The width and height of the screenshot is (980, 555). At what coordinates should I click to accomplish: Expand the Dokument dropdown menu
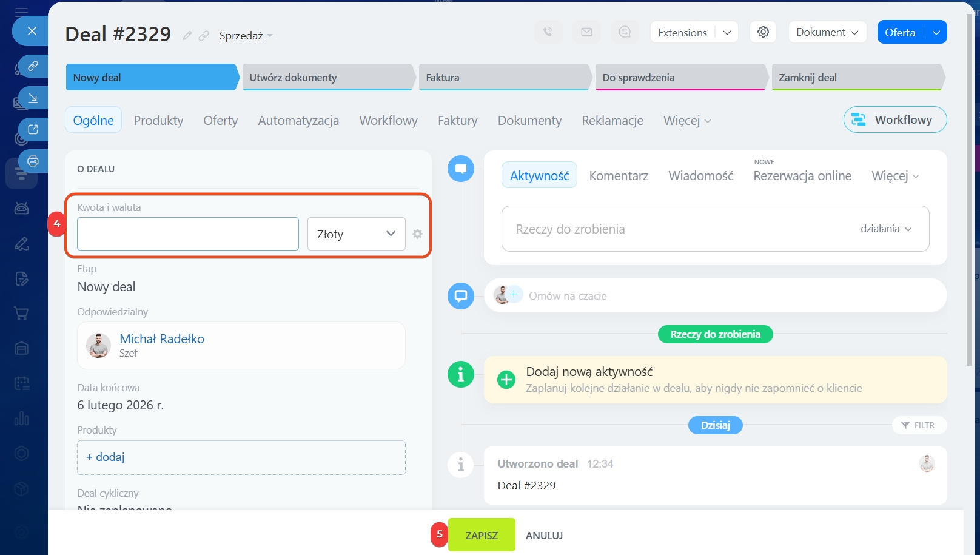(x=827, y=32)
